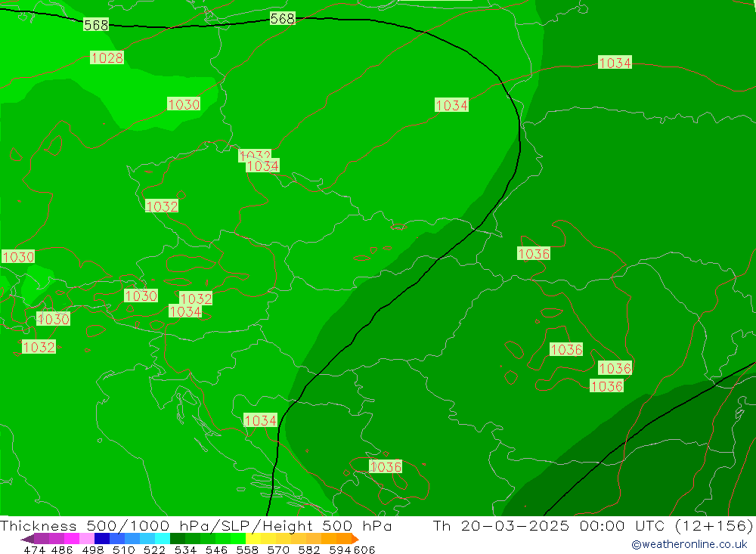Screen dimensions: 756x554
Task: Click the legend value 546
Action: (216, 549)
